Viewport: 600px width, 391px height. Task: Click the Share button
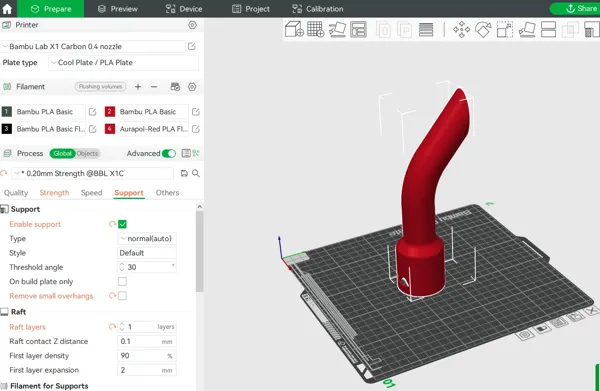[x=575, y=8]
